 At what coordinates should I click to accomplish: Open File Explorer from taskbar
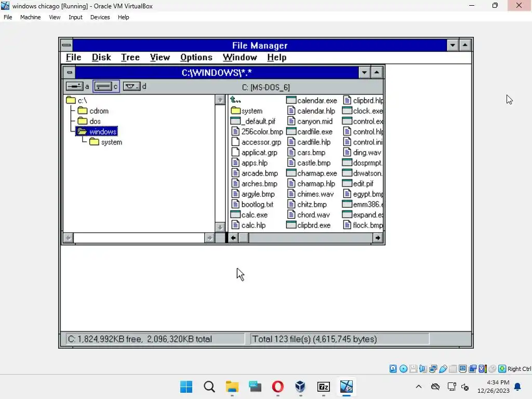pyautogui.click(x=232, y=387)
